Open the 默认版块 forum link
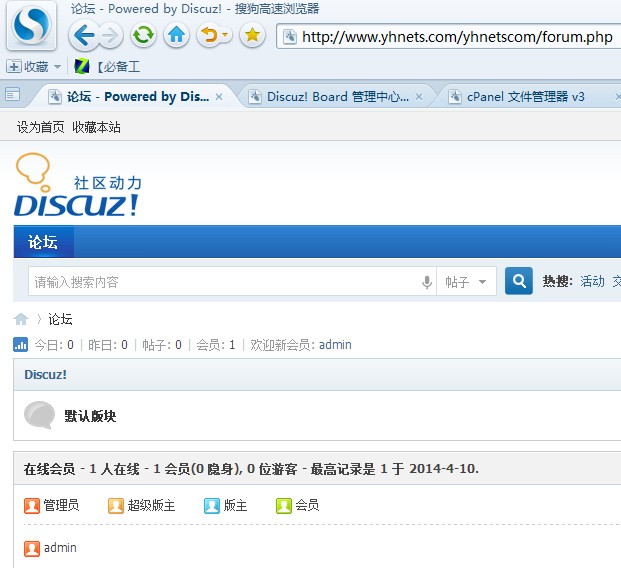This screenshot has height=568, width=621. click(x=90, y=416)
